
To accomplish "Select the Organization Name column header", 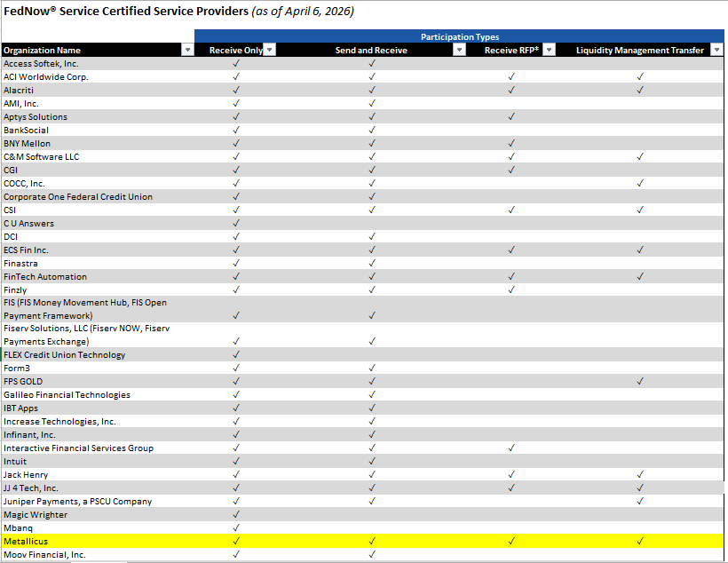I will tap(98, 50).
